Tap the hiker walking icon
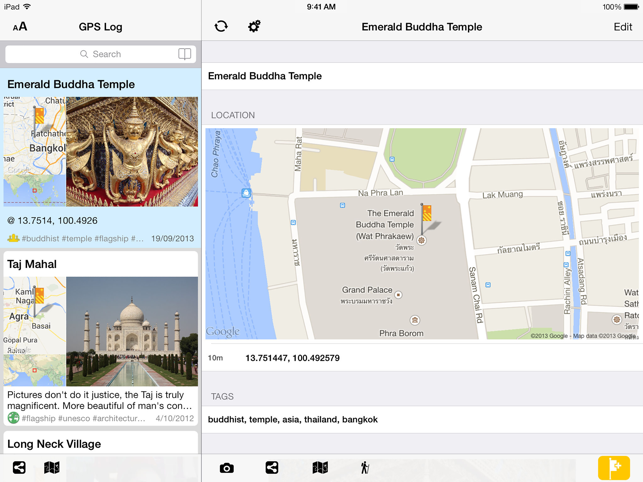 click(x=365, y=467)
